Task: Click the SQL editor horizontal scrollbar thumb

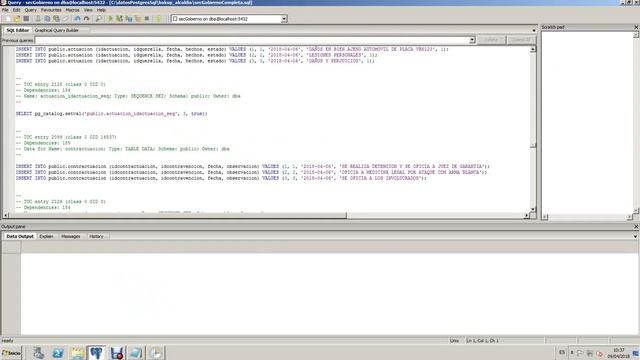Action: (177, 216)
